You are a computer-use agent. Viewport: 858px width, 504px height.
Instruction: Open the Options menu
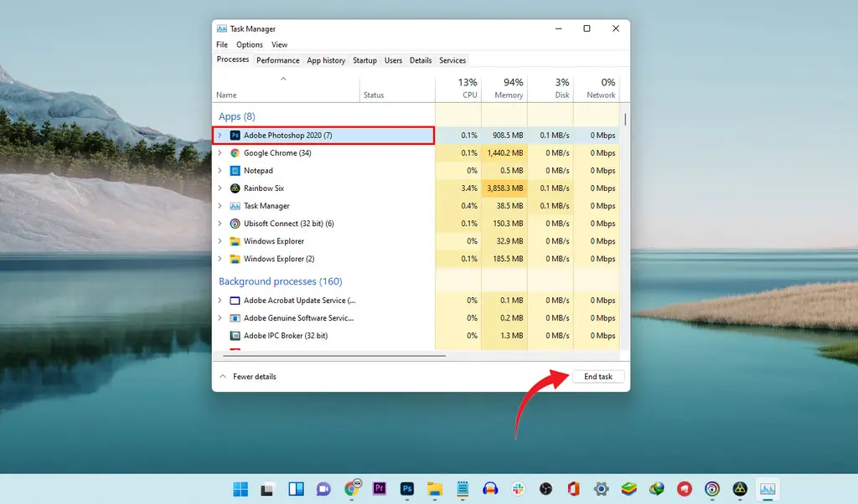tap(250, 45)
